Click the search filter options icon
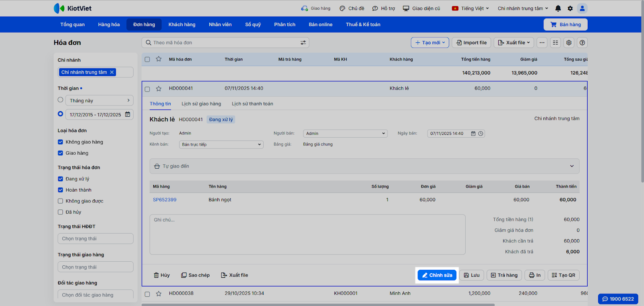Viewport: 644px width, 306px height. pos(303,43)
